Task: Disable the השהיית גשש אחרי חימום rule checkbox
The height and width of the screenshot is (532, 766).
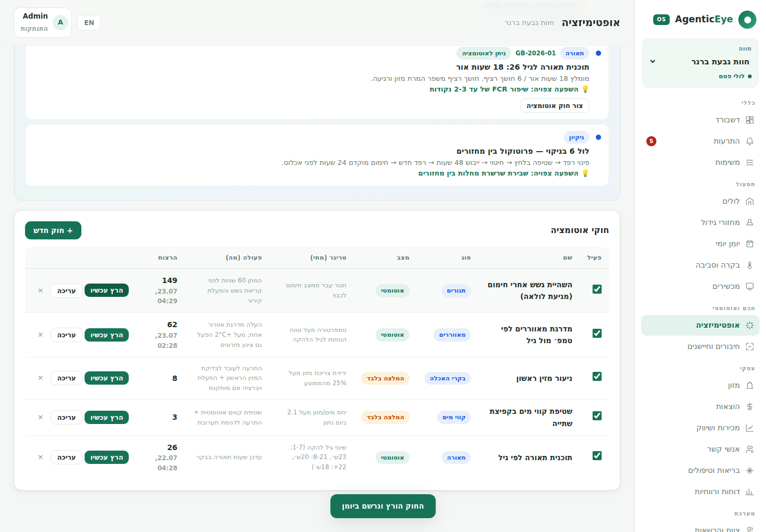Action: 597,289
